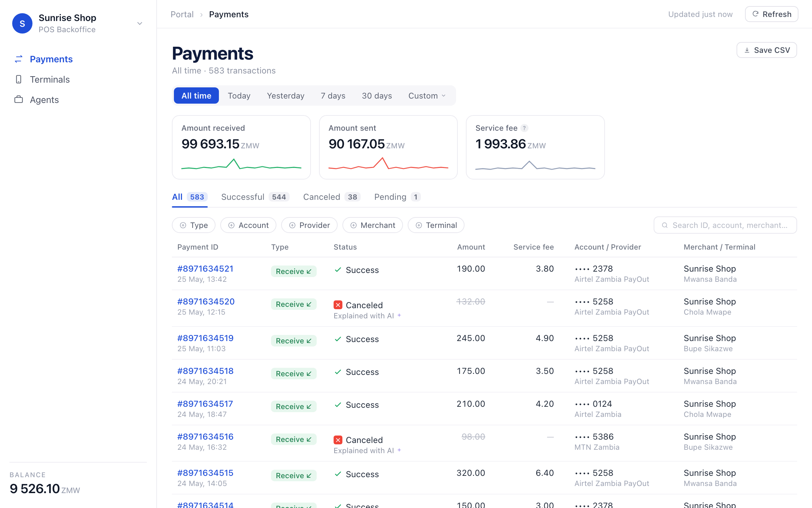Click the Receive badge on #8971634517
Viewport: 812px width, 508px height.
pos(294,406)
